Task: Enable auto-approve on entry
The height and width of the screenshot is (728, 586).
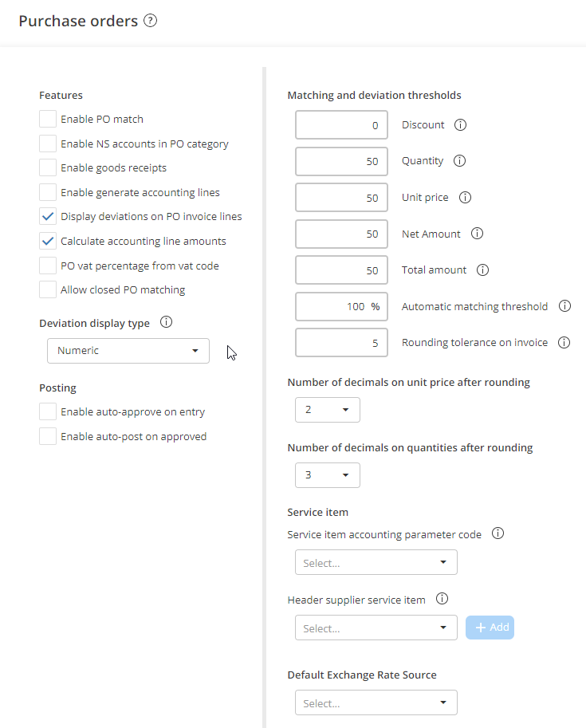Action: 45,411
